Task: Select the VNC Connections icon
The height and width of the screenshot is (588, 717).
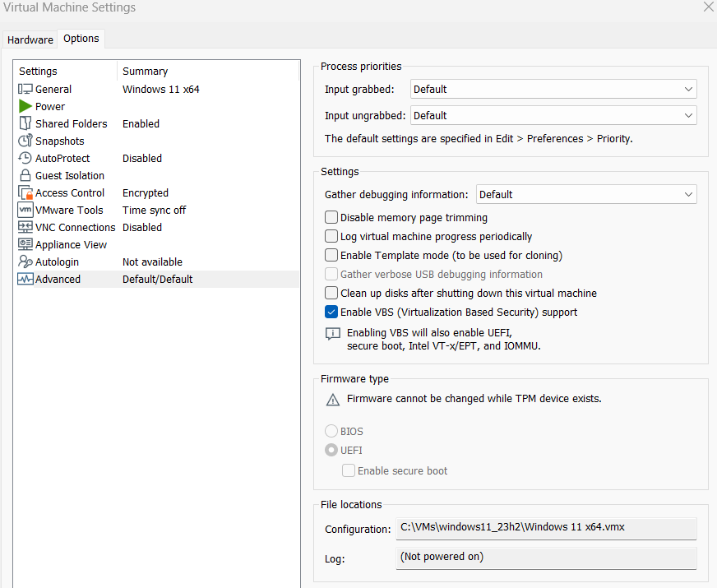Action: [x=25, y=227]
